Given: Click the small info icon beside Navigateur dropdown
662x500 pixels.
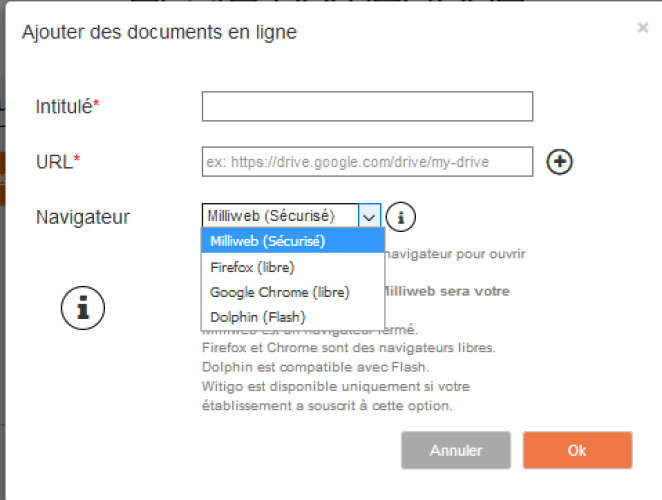Looking at the screenshot, I should (401, 217).
